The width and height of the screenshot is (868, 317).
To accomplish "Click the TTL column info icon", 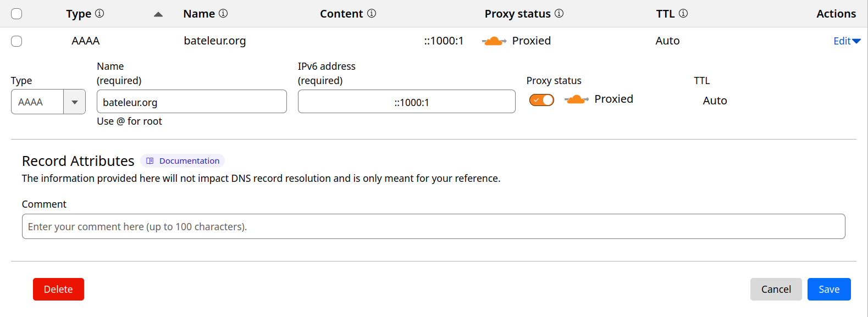I will pos(684,13).
